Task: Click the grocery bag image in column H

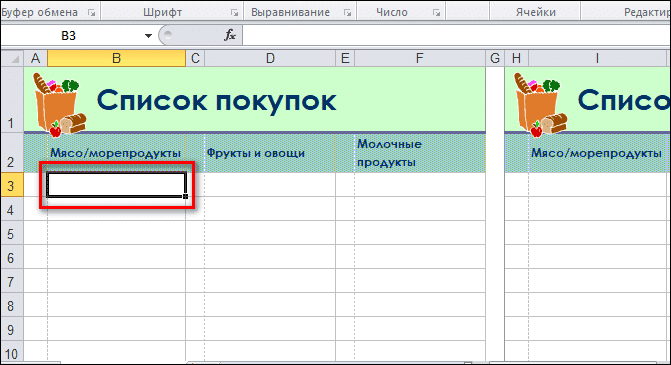Action: point(540,104)
